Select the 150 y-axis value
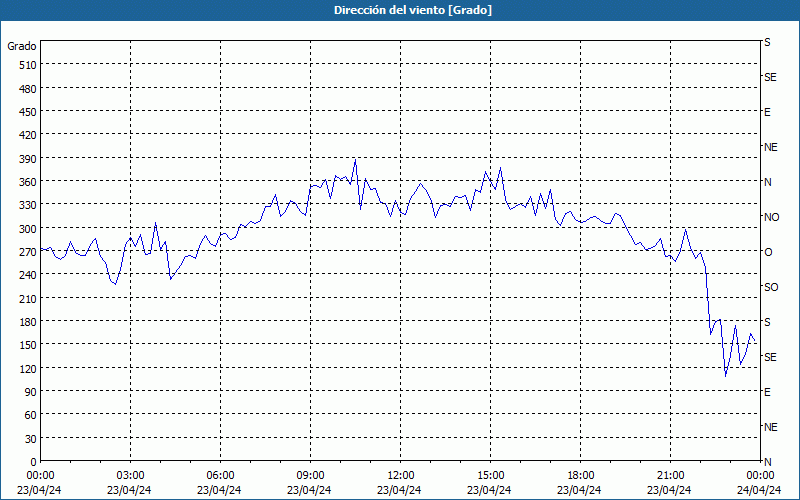Viewport: 800px width, 500px height. [x=28, y=345]
